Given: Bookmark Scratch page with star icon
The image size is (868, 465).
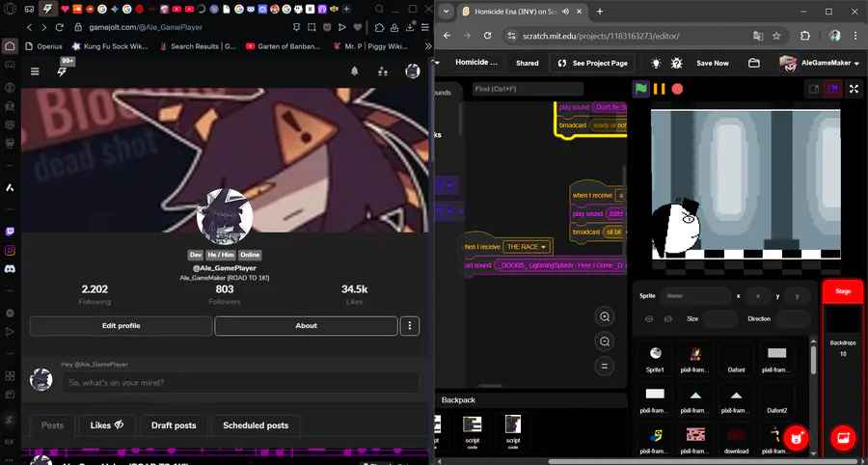Looking at the screenshot, I should (x=776, y=36).
